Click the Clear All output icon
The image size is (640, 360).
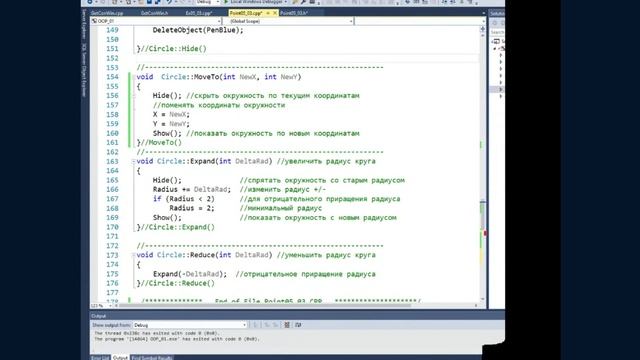click(x=287, y=325)
